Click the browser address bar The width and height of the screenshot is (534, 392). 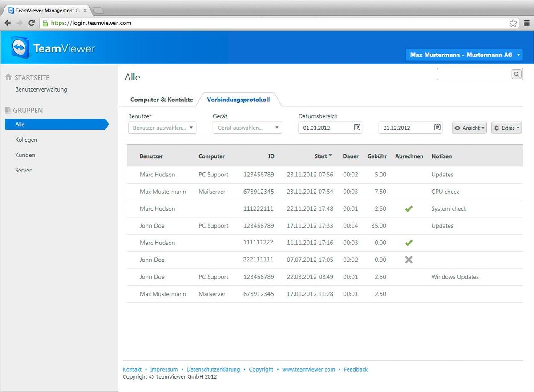[x=278, y=23]
